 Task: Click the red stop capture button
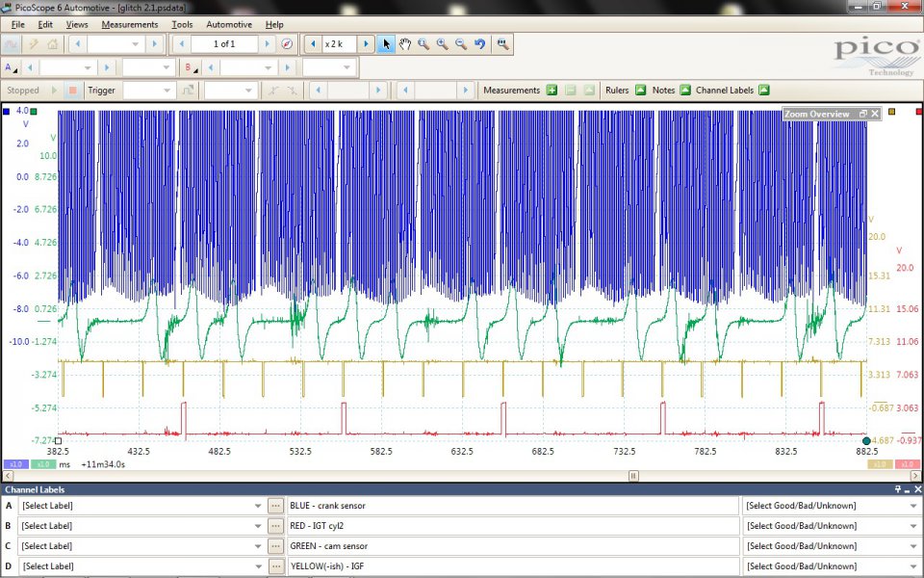pyautogui.click(x=73, y=91)
